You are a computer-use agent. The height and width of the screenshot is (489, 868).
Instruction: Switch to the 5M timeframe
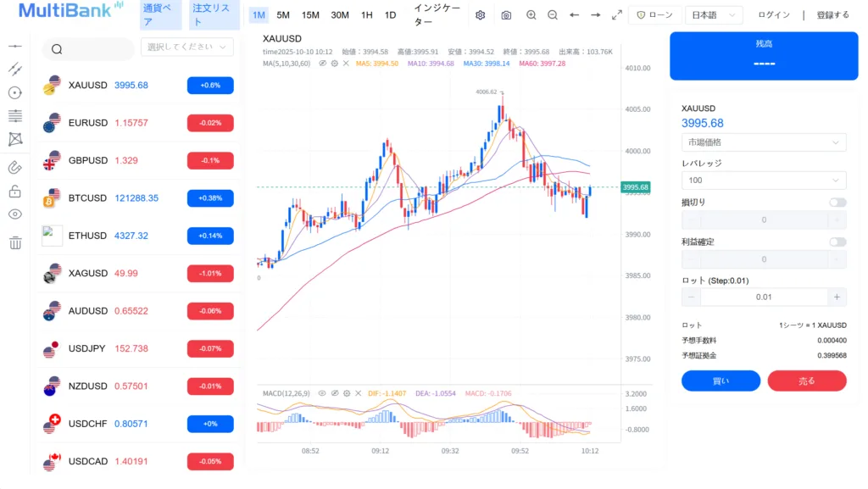[x=283, y=15]
